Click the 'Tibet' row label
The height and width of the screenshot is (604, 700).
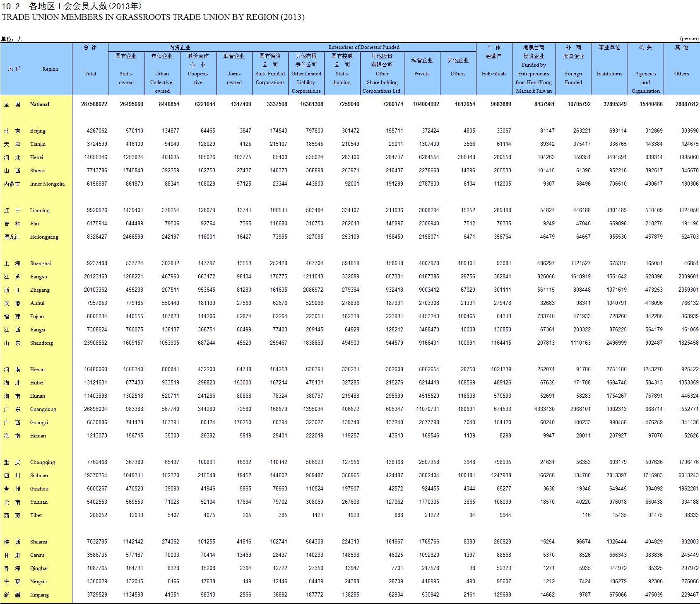(x=36, y=515)
